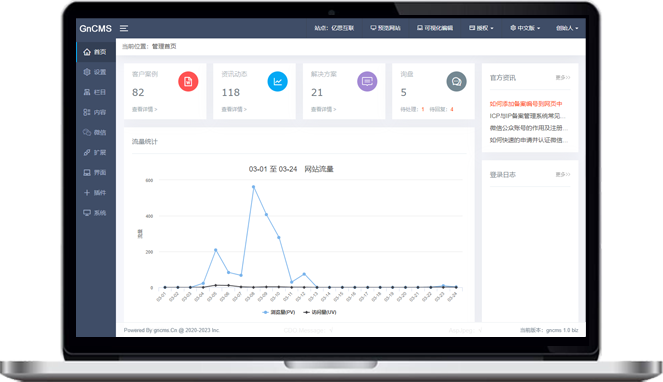Click the gray 询盘 chat bubble icon
This screenshot has height=382, width=663.
click(x=457, y=82)
